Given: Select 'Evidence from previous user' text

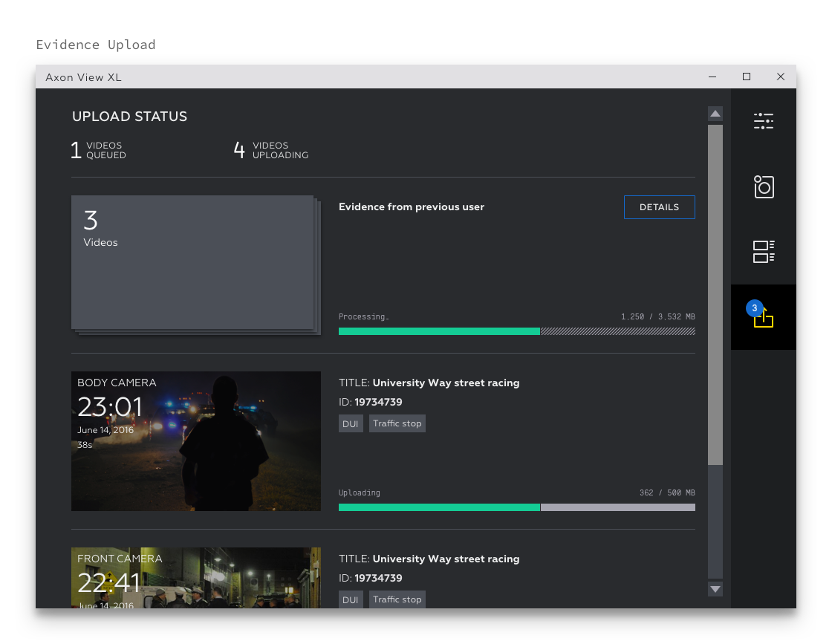Looking at the screenshot, I should tap(412, 207).
